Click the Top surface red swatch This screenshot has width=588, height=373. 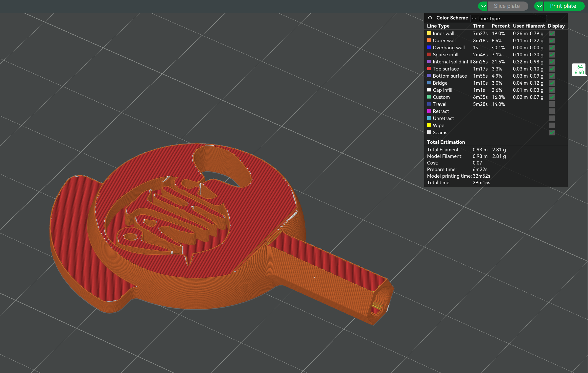pos(429,68)
